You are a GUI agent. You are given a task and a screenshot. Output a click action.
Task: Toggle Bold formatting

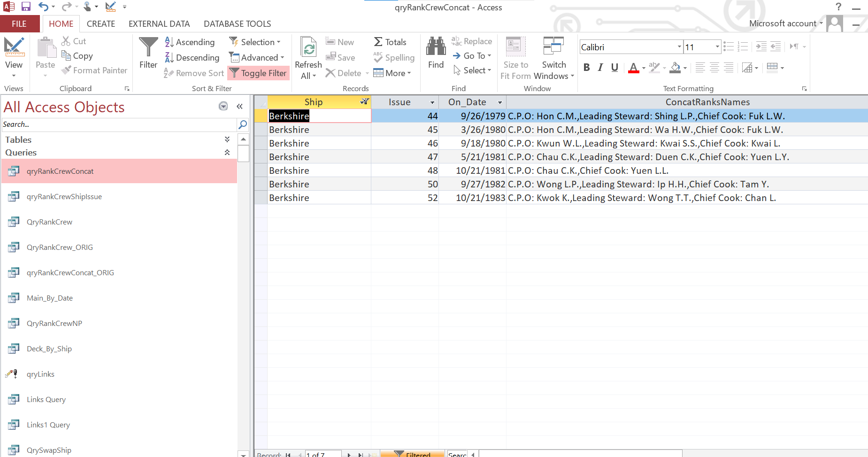587,68
